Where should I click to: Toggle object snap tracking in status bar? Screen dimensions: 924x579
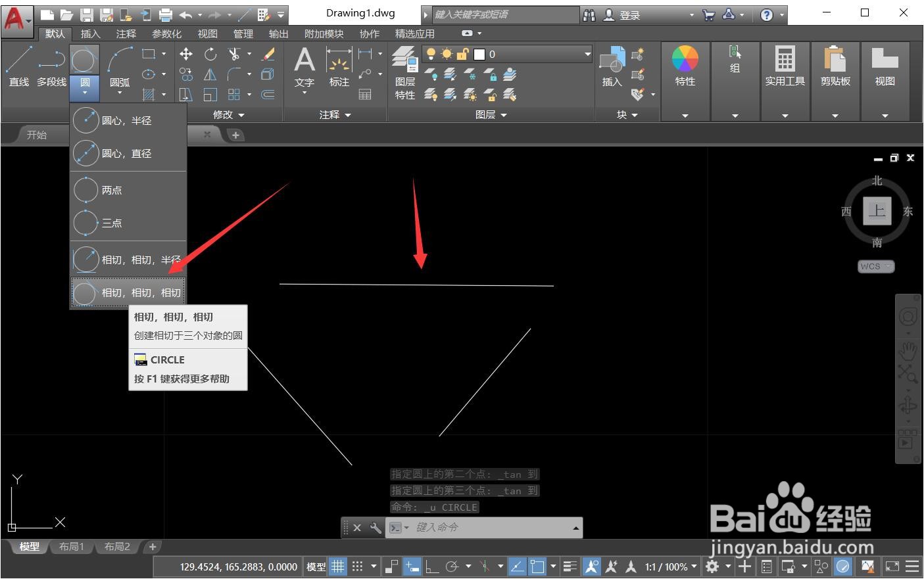(518, 567)
